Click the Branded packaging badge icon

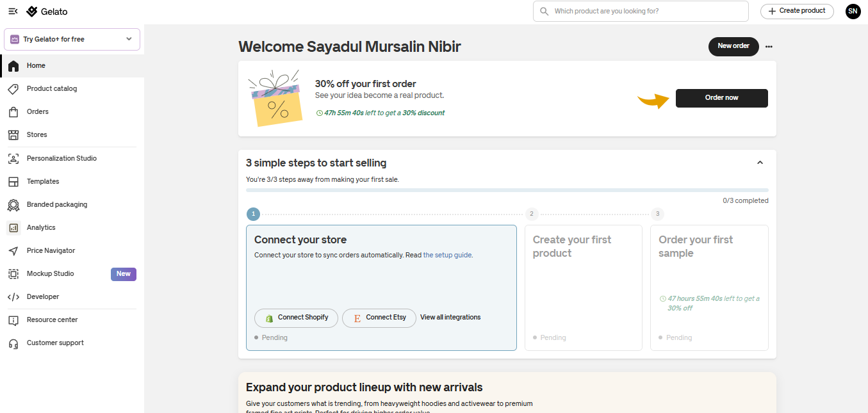[x=13, y=205]
